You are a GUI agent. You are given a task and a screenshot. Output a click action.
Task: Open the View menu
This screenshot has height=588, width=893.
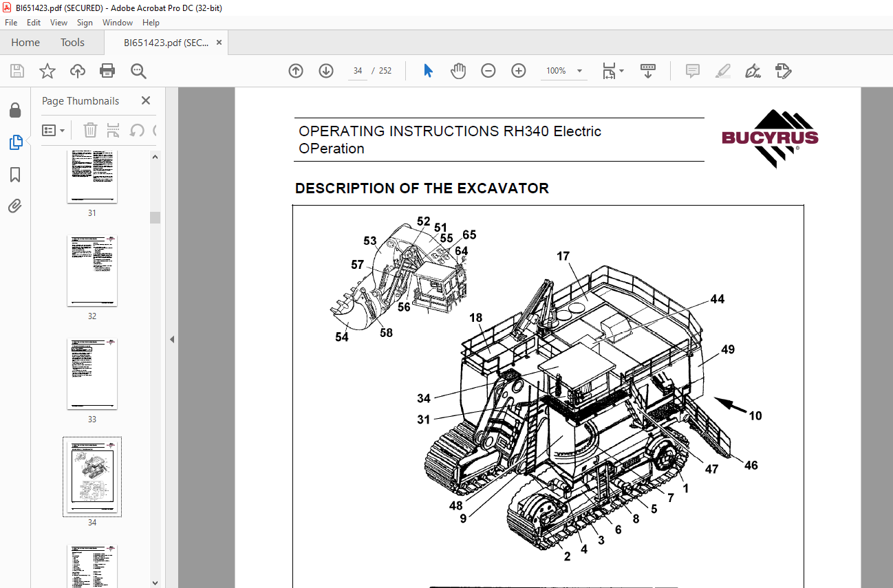58,23
